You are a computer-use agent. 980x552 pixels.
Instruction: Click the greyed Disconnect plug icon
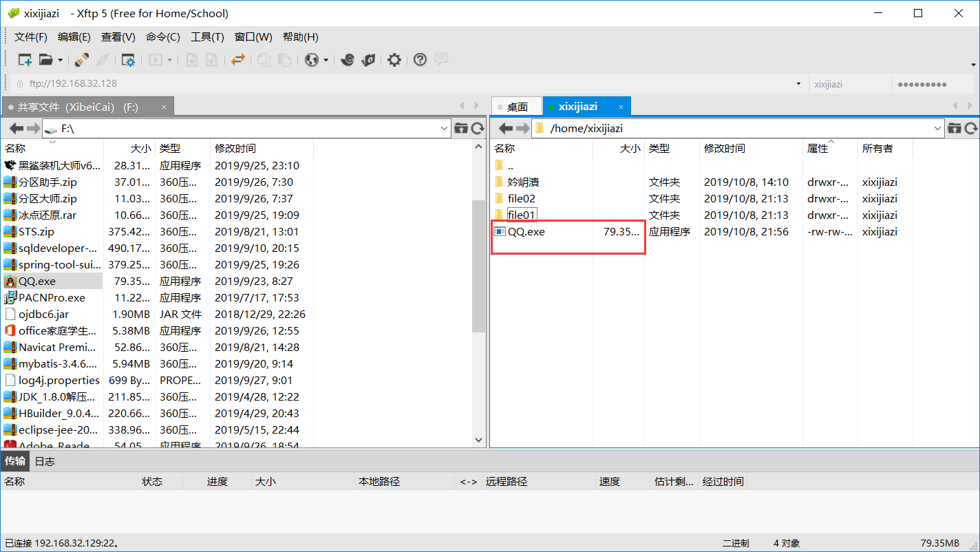point(102,60)
